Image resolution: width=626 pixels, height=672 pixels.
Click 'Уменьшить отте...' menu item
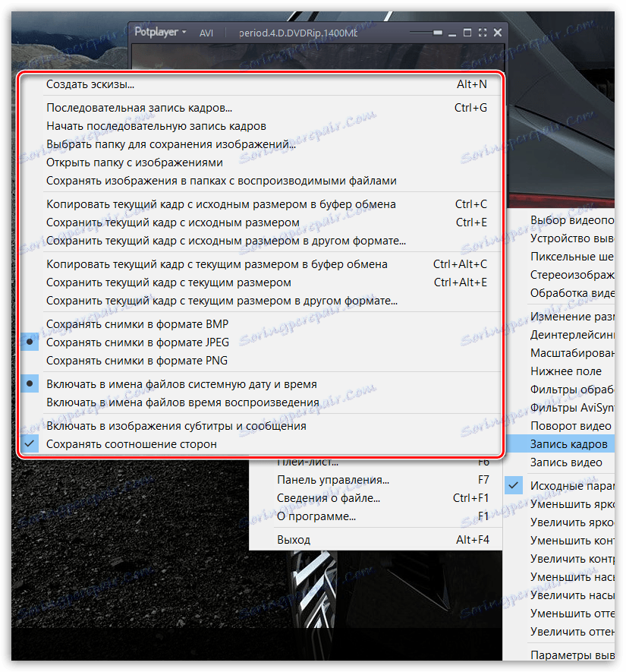coord(560,614)
